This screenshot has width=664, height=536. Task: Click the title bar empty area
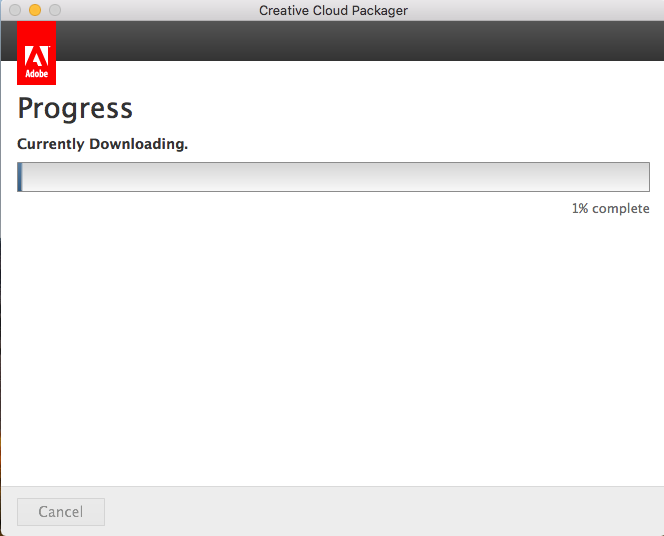pyautogui.click(x=536, y=10)
